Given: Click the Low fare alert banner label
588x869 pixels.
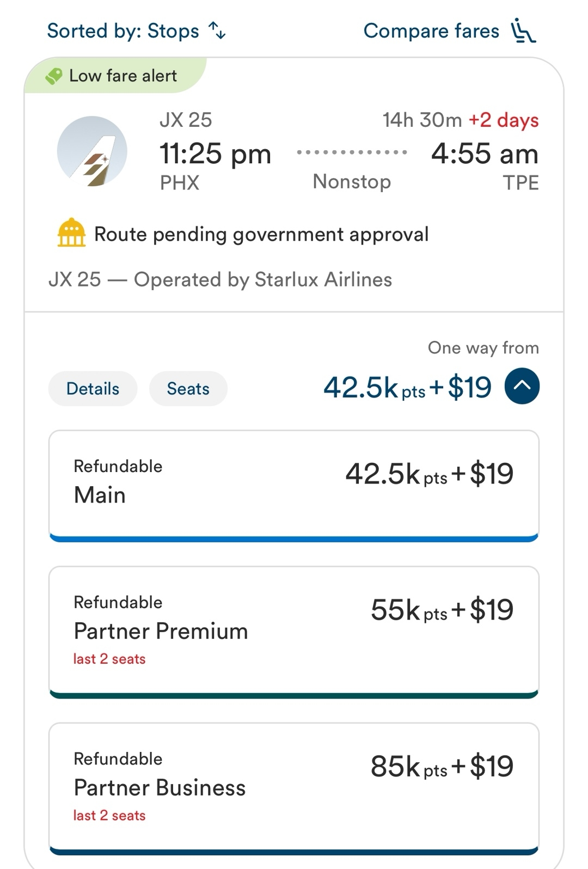Looking at the screenshot, I should pyautogui.click(x=123, y=76).
